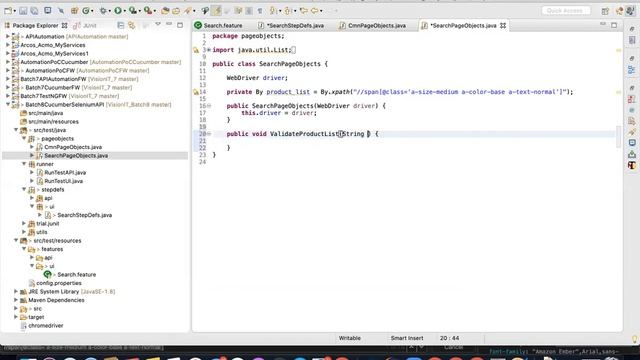The image size is (640, 360).
Task: Click the New Java Class icon
Action: pyautogui.click(x=86, y=11)
